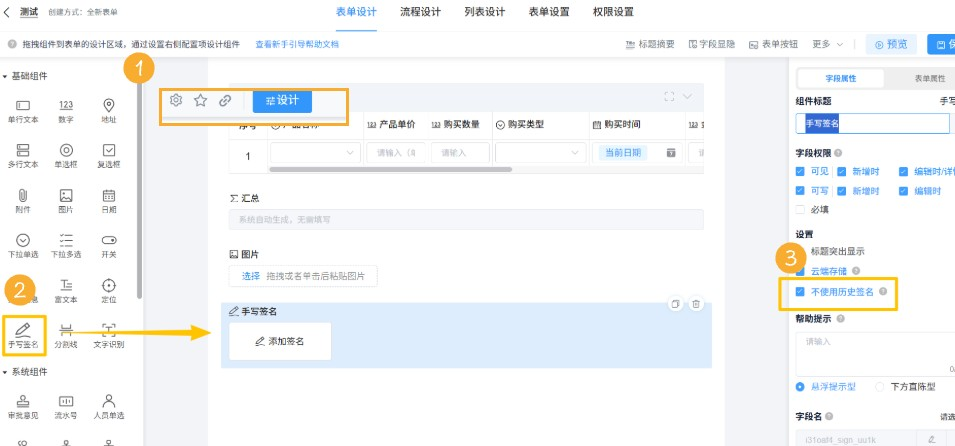This screenshot has width=955, height=446.
Task: Select the 地址 address component
Action: coord(108,110)
